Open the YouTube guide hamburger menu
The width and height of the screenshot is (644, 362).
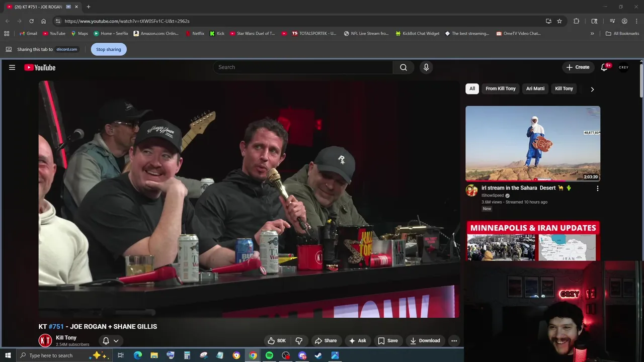coord(12,67)
